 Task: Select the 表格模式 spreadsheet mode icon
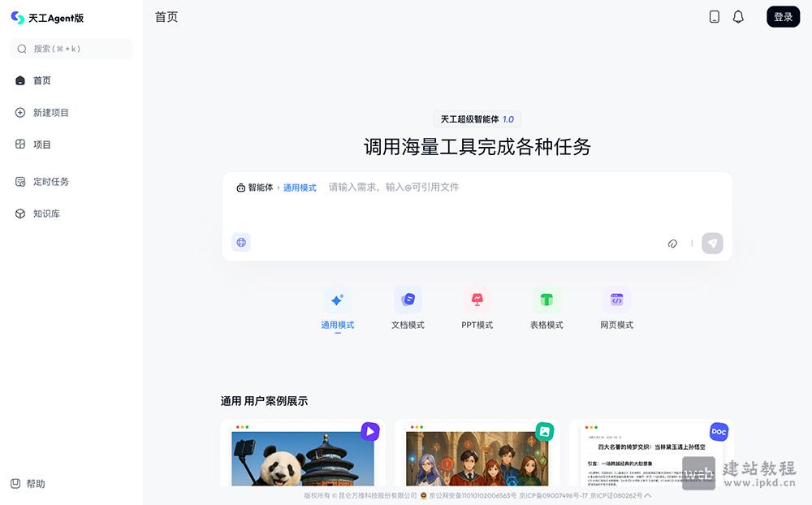(546, 300)
